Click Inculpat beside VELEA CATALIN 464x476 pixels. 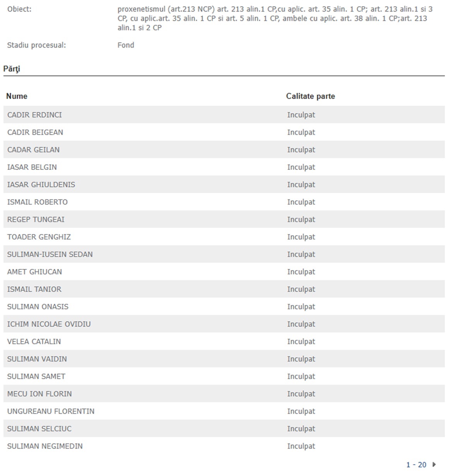click(301, 341)
